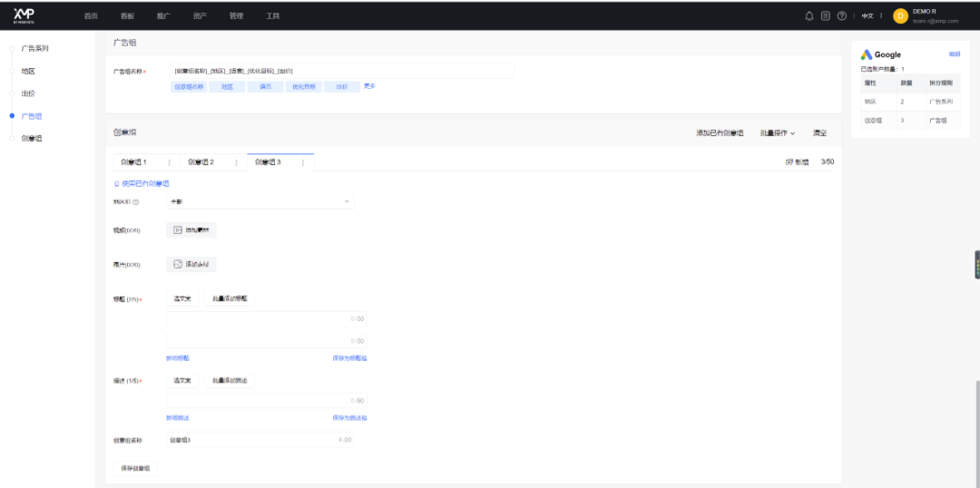Open the 资产 menu in top navigation
Screen dimensions: 980x488
200,15
